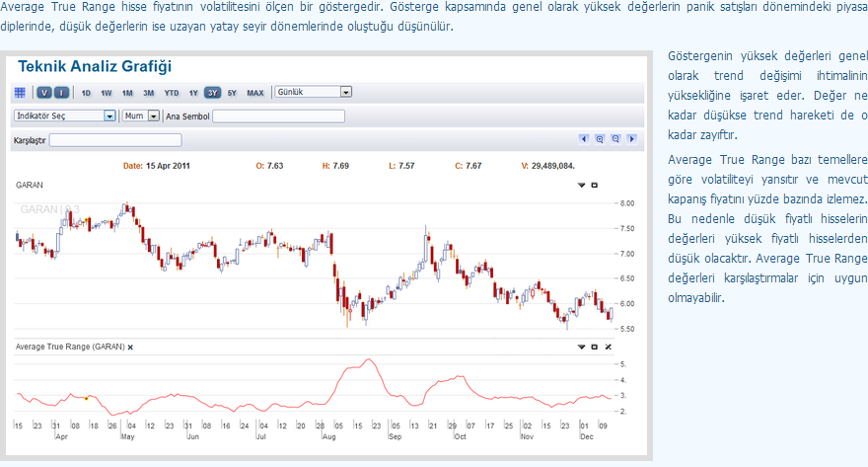Select the 1W time range
The height and width of the screenshot is (467, 868).
point(107,93)
